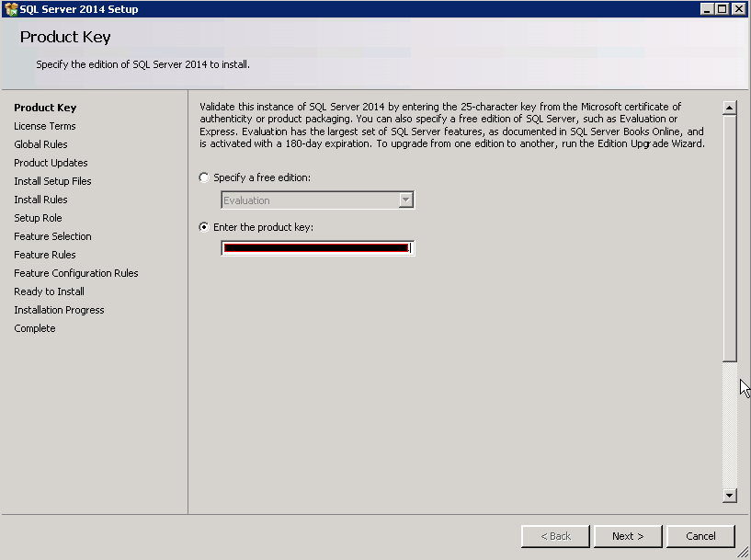751x560 pixels.
Task: Click scrollbar down arrow in main panel
Action: 730,496
